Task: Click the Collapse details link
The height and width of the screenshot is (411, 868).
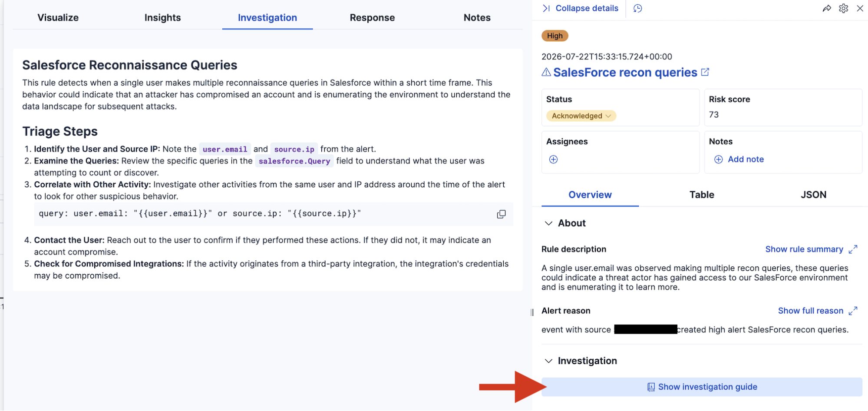Action: point(587,8)
